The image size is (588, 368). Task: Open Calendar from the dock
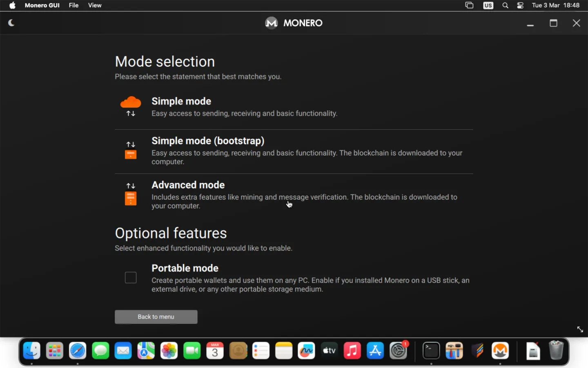215,351
